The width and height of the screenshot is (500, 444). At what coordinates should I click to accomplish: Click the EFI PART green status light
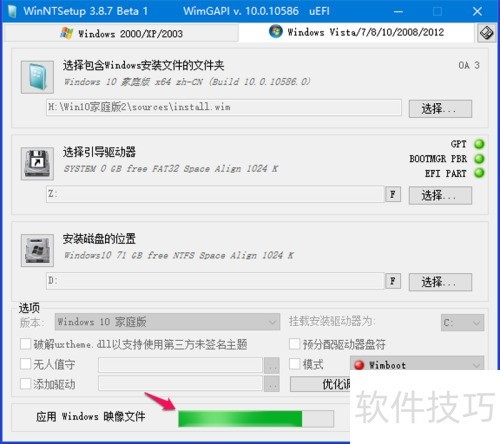coord(479,173)
